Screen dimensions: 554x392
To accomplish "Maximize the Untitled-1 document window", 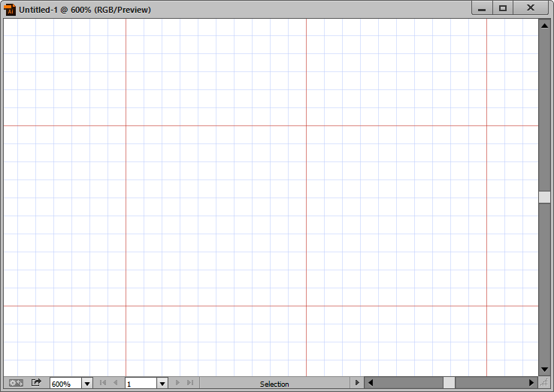I will pyautogui.click(x=503, y=8).
